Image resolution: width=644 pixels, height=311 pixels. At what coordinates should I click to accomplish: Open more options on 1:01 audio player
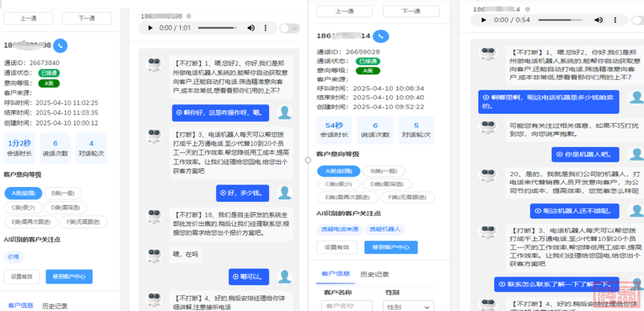pos(267,28)
